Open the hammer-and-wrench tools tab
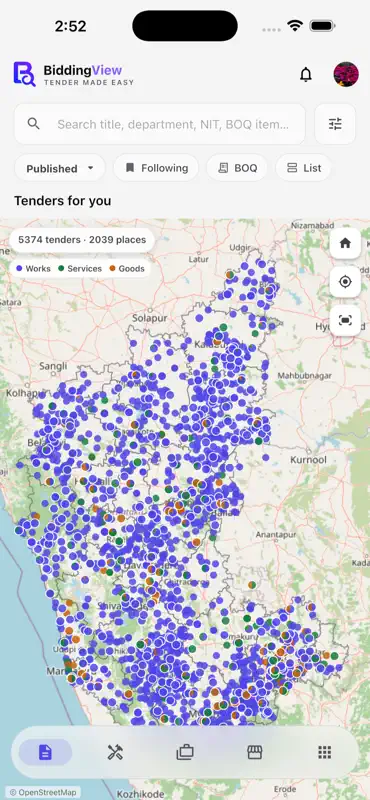Image resolution: width=370 pixels, height=800 pixels. pos(115,752)
